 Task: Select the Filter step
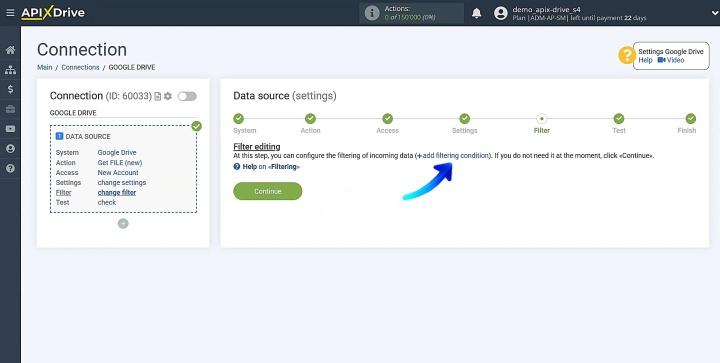[x=542, y=118]
